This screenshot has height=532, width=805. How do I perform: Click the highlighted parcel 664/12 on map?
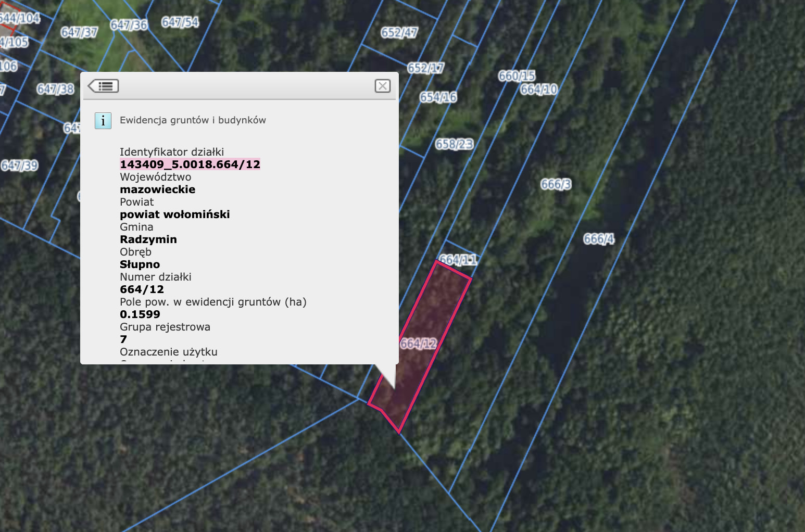418,344
